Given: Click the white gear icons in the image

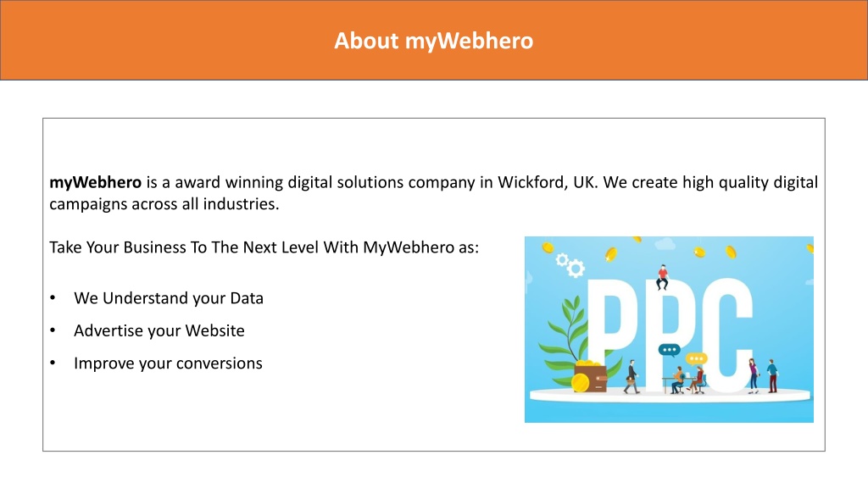Looking at the screenshot, I should click(570, 265).
